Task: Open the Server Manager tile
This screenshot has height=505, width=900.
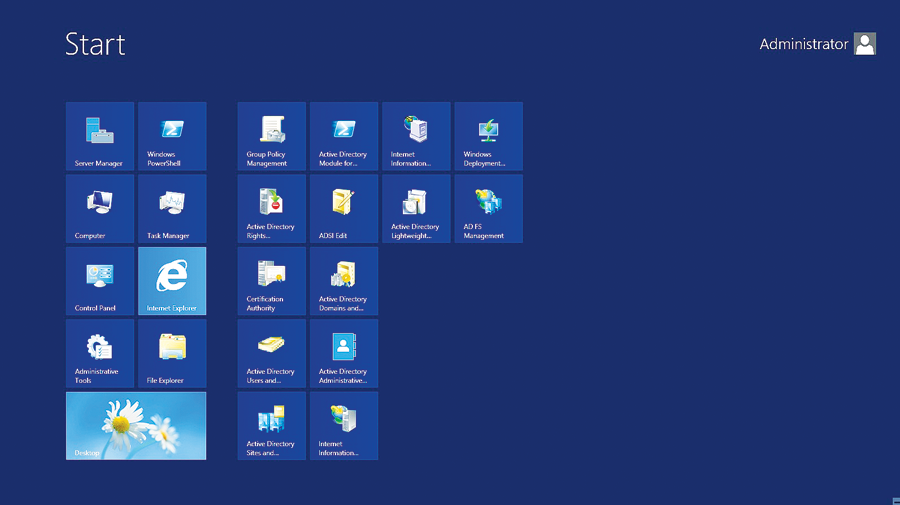Action: [100, 137]
